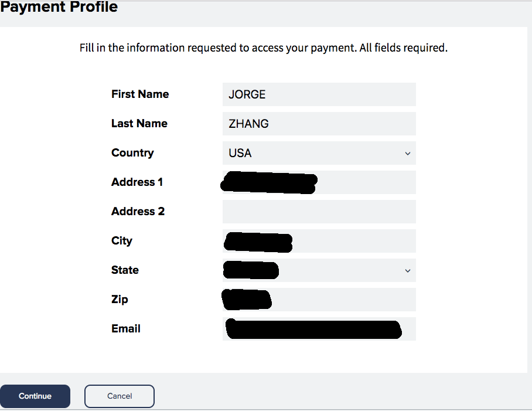Click the Continue button
532x411 pixels.
tap(35, 396)
